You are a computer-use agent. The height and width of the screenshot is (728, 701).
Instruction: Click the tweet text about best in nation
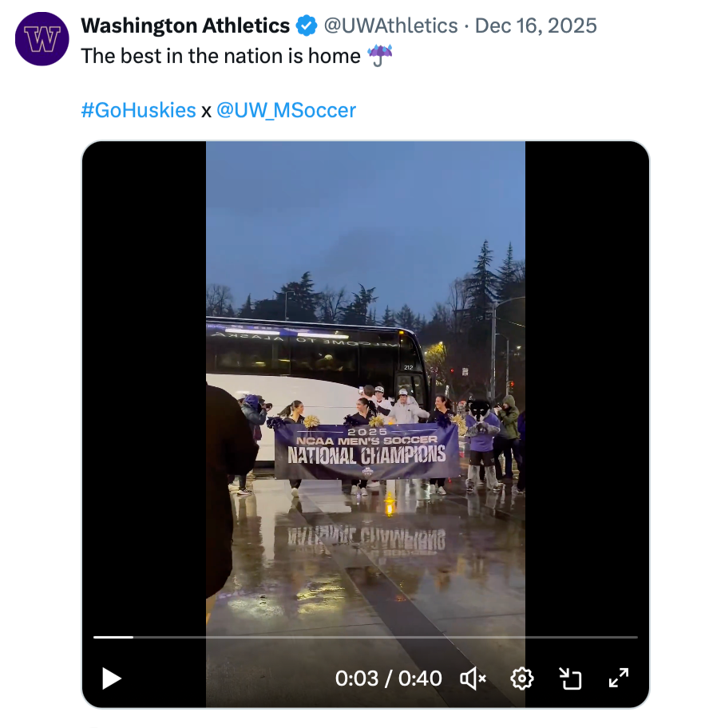pyautogui.click(x=221, y=56)
